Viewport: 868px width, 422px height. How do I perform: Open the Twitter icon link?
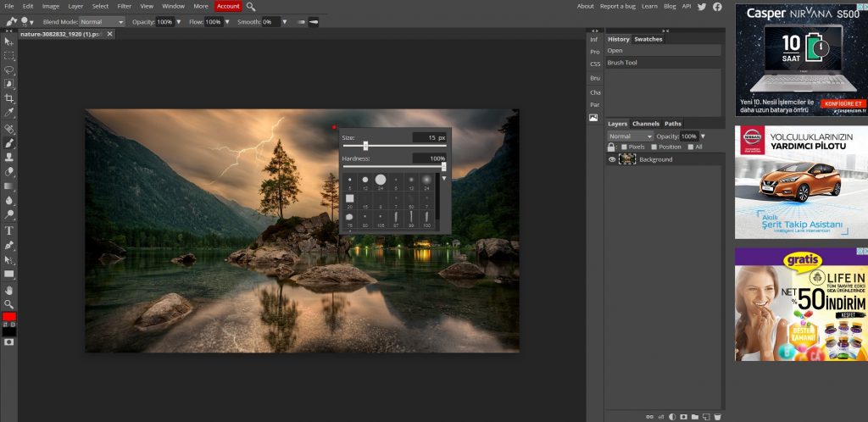701,6
